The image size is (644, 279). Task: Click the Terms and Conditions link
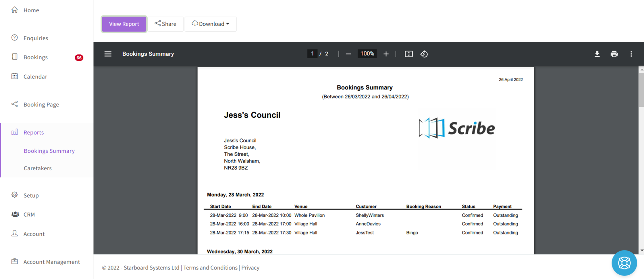point(211,267)
